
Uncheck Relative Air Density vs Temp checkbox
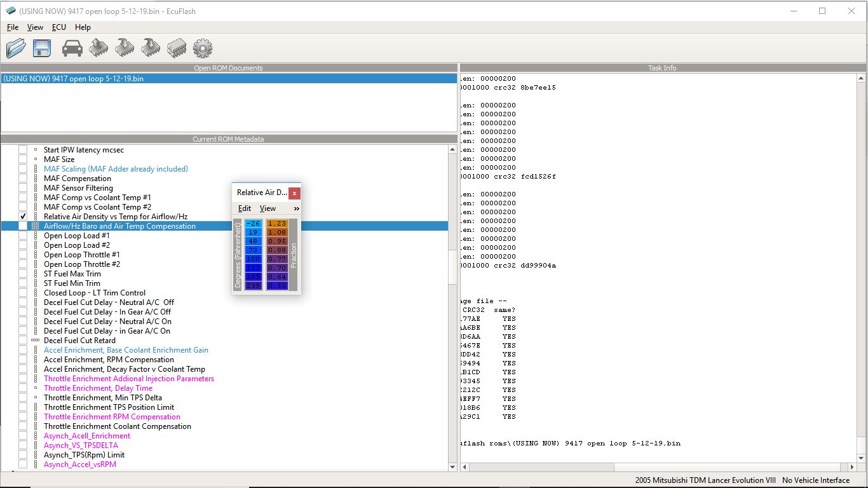pyautogui.click(x=23, y=217)
